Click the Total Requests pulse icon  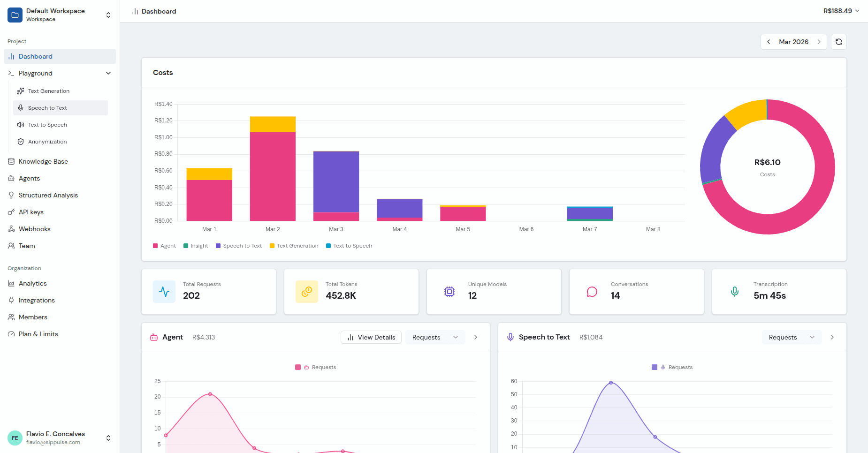(164, 292)
